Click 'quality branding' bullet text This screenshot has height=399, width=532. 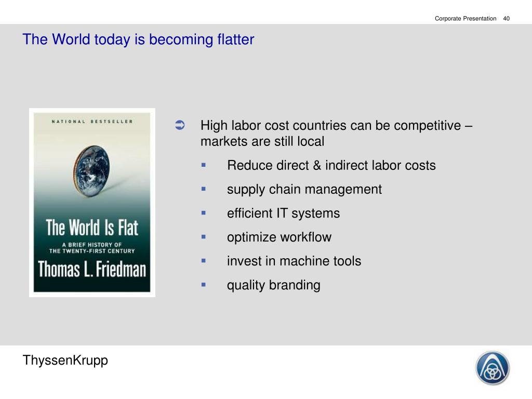click(273, 285)
